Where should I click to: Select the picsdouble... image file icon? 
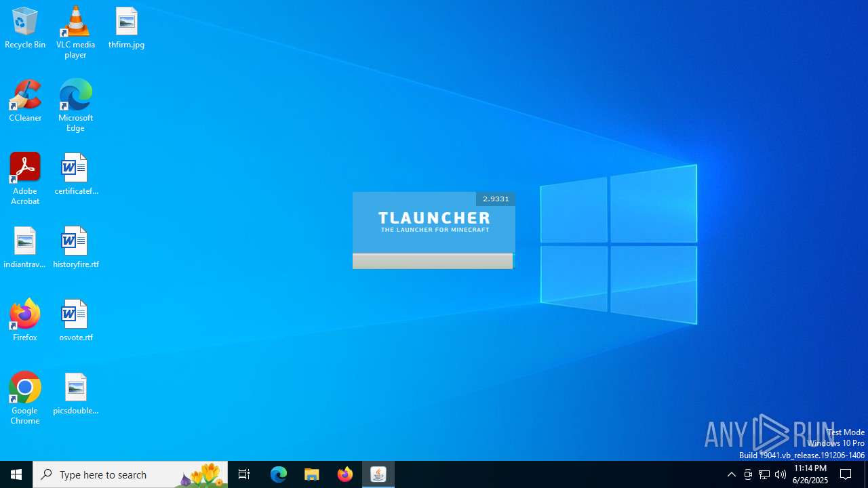(x=75, y=394)
